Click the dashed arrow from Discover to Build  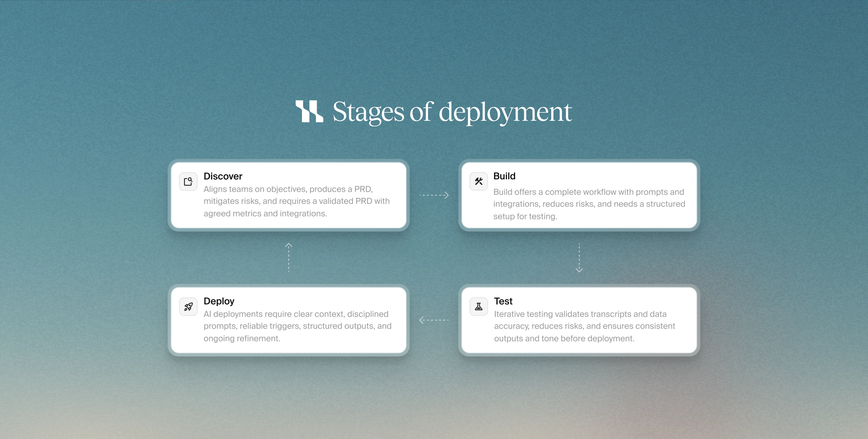tap(434, 195)
